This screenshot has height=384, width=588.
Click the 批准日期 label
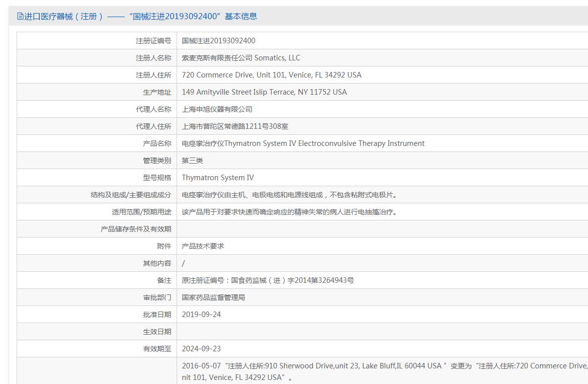tap(157, 315)
